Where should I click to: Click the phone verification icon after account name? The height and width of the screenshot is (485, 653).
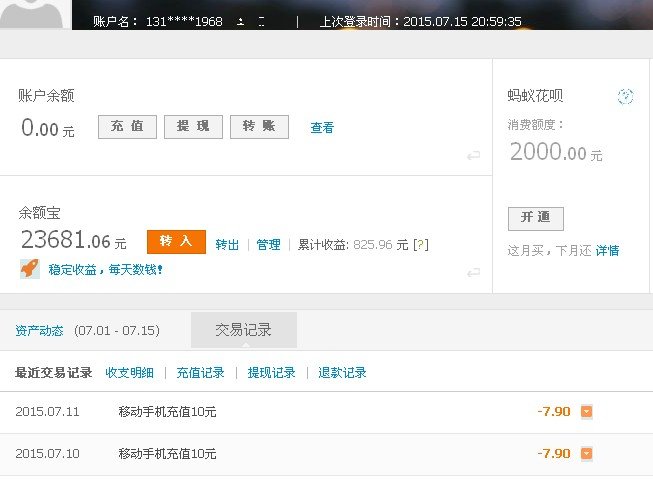[240, 22]
